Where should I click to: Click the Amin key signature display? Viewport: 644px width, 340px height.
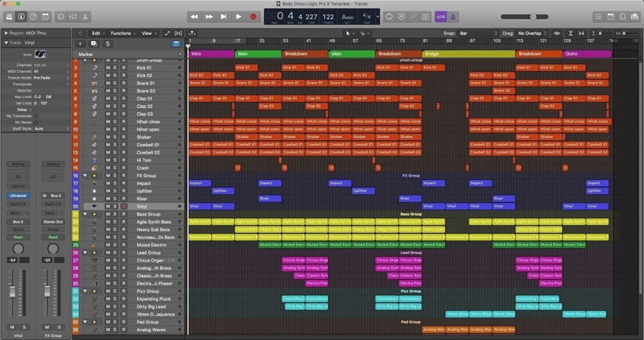pyautogui.click(x=347, y=16)
